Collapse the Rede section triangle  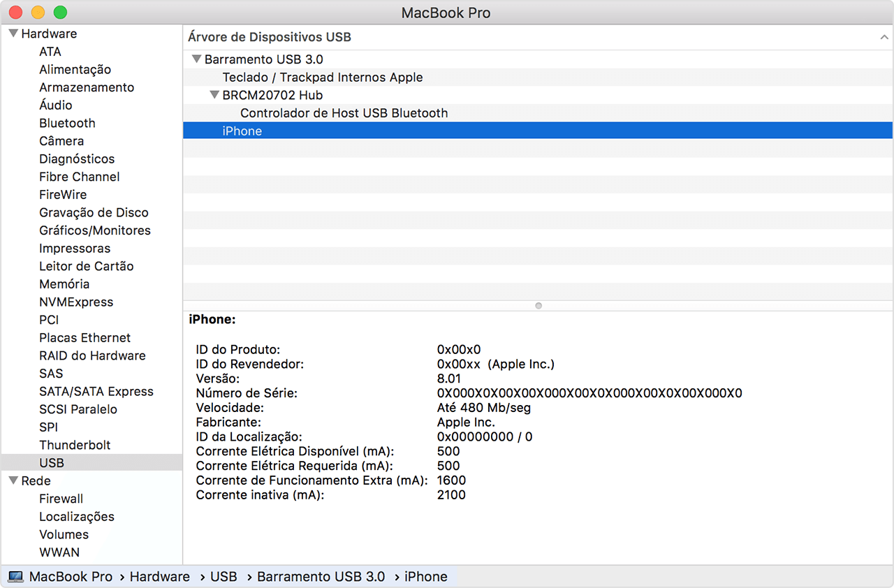pos(13,480)
